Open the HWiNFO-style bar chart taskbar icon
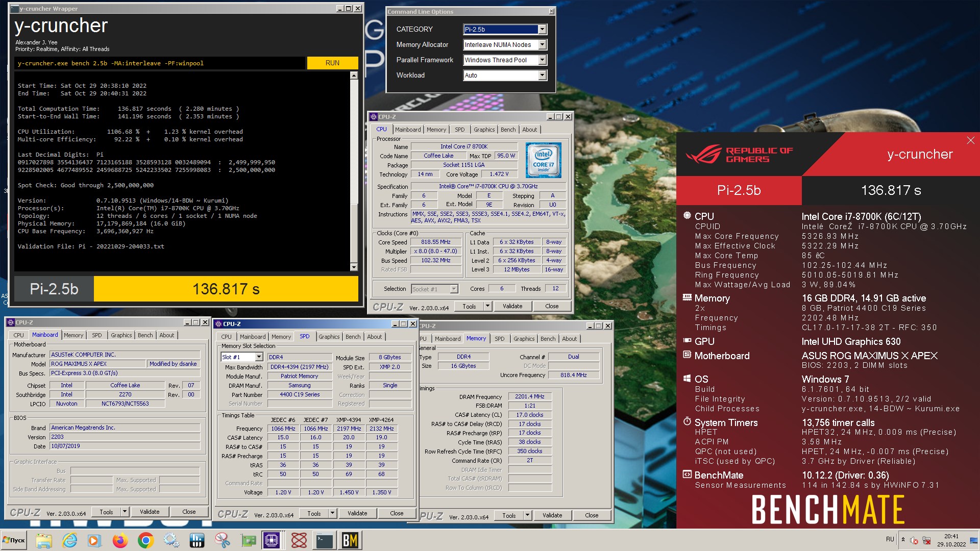The width and height of the screenshot is (980, 551). 197,540
